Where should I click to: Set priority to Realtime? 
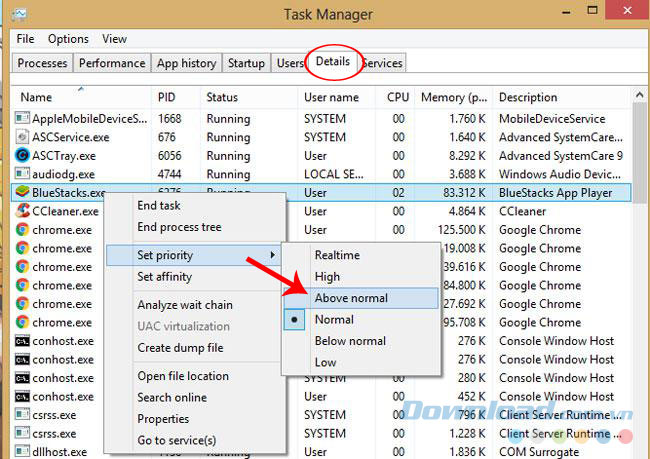coord(336,255)
